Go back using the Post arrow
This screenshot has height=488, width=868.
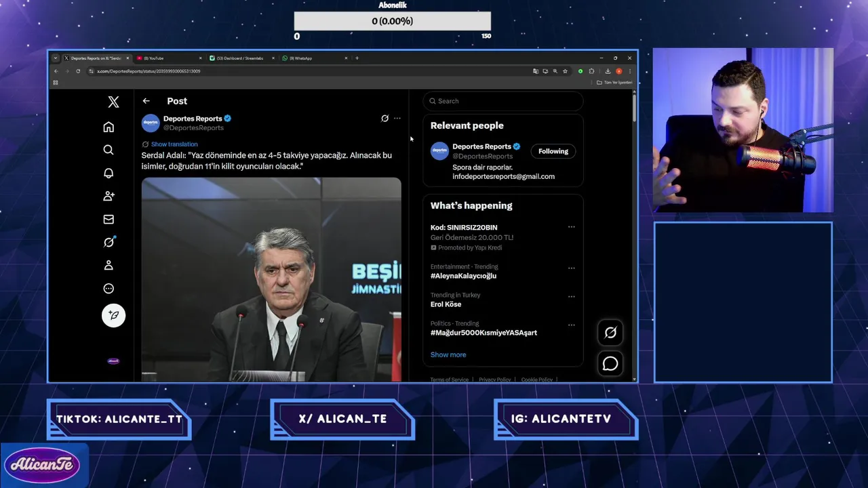[x=146, y=101]
